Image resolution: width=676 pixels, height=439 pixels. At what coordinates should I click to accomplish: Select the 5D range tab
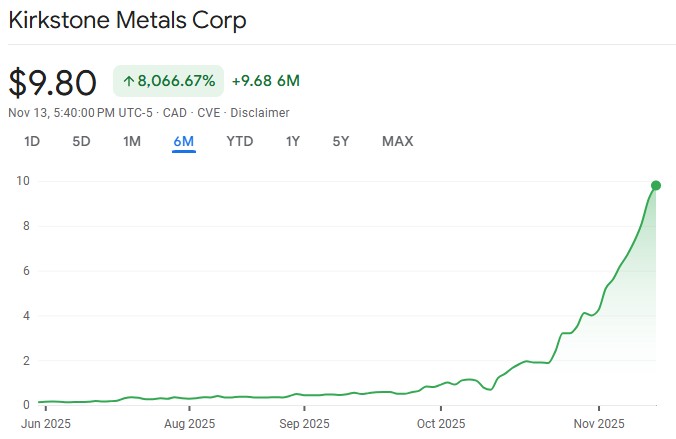(81, 141)
